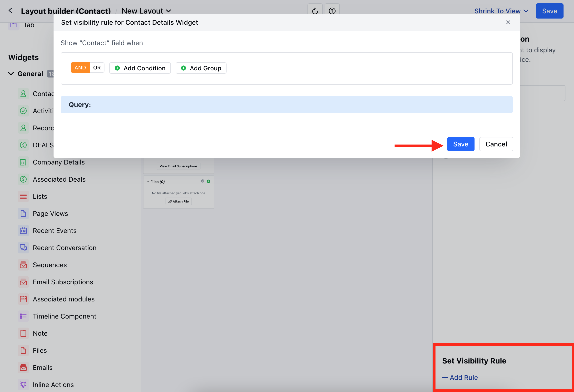The height and width of the screenshot is (392, 574).
Task: Click green plus icon in Files widget
Action: pyautogui.click(x=208, y=181)
